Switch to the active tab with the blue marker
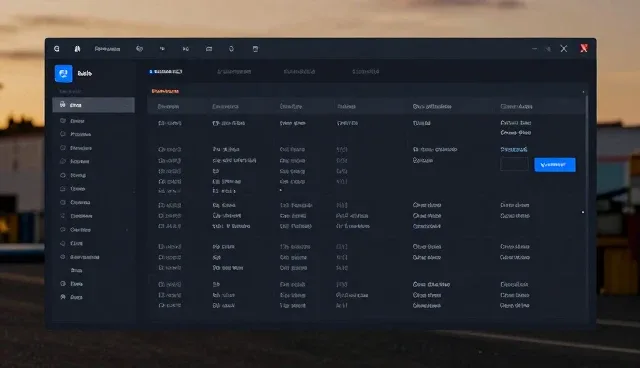 click(x=166, y=71)
